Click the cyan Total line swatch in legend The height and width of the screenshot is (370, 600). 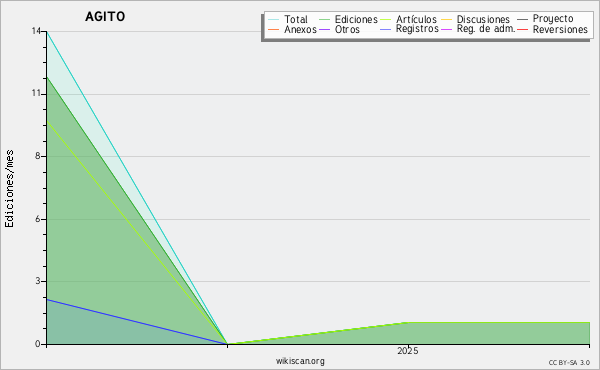(273, 20)
